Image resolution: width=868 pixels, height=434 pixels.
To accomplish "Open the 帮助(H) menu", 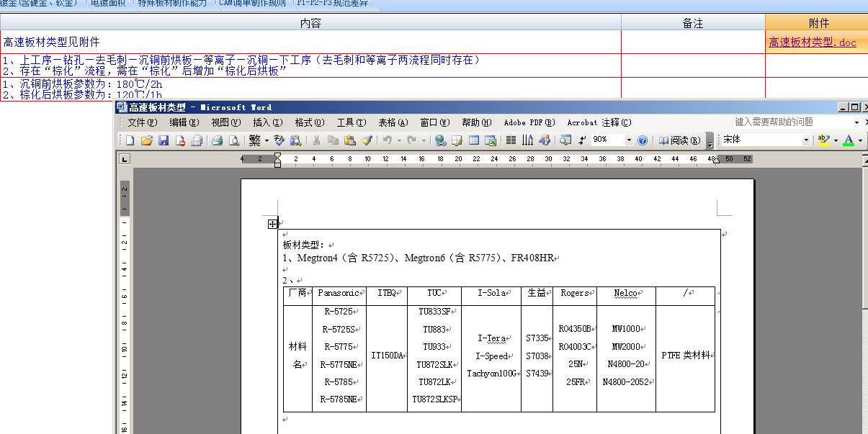I will pos(476,122).
